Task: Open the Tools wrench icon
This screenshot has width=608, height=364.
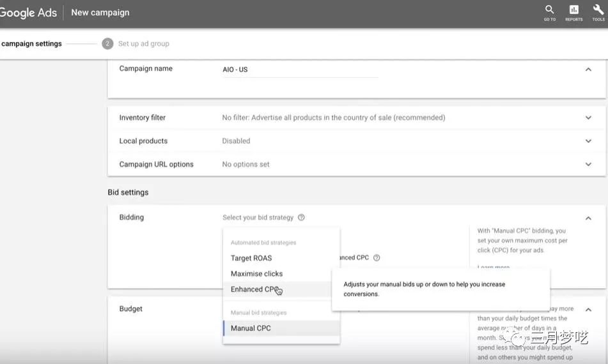Action: pyautogui.click(x=598, y=11)
